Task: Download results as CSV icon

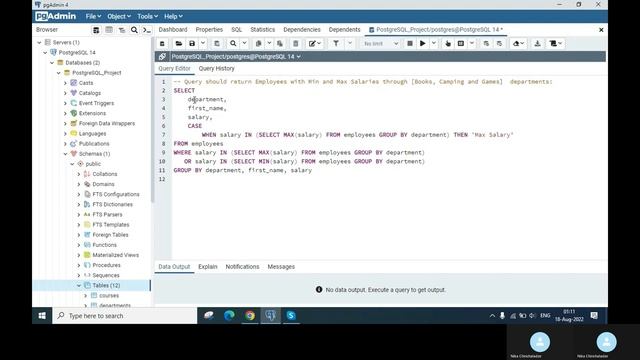Action: [x=538, y=43]
